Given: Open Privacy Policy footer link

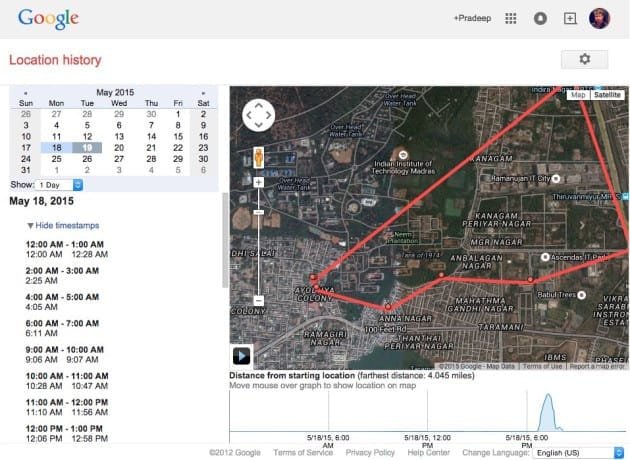Looking at the screenshot, I should 370,452.
